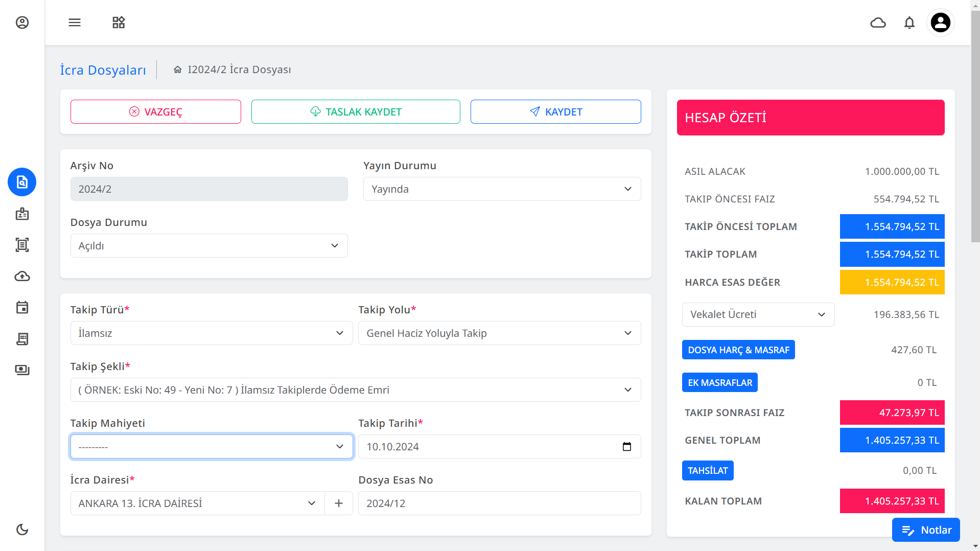
Task: Open the hamburger menu icon
Action: [x=75, y=22]
